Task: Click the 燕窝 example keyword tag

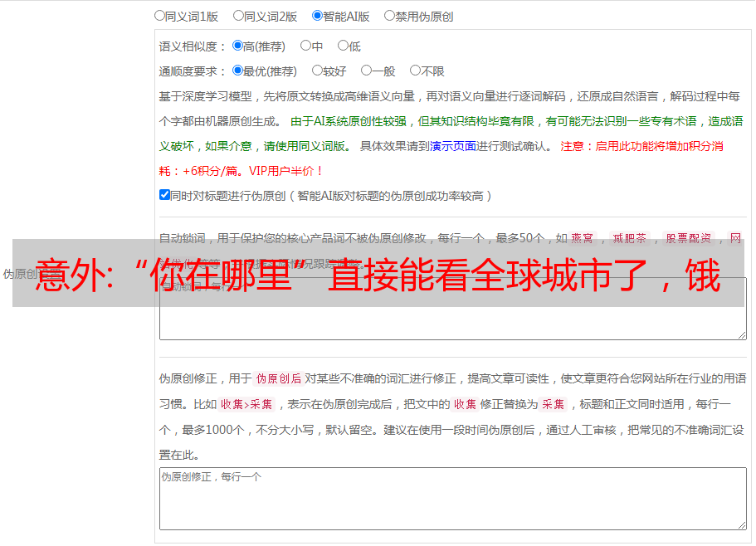Action: (x=582, y=238)
